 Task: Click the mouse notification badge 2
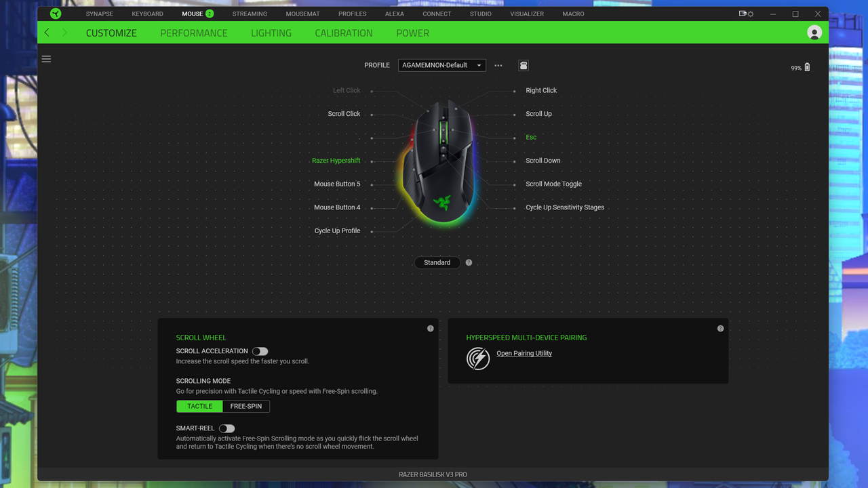pyautogui.click(x=210, y=14)
